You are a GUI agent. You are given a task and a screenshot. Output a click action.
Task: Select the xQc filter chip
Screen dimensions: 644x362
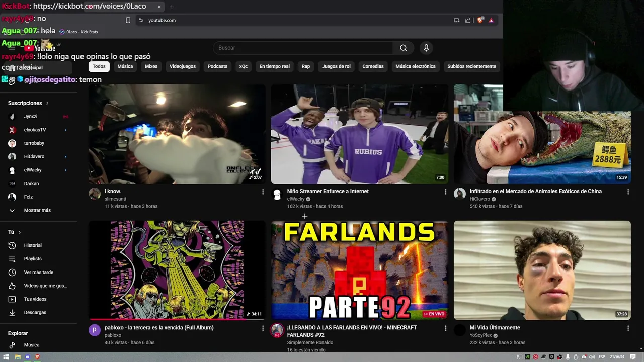tap(244, 66)
